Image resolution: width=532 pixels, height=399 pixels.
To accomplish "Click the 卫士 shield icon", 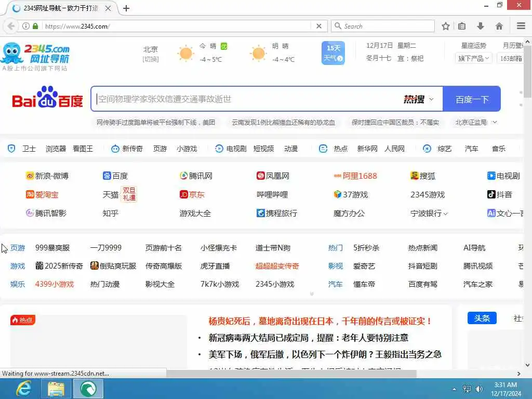I will 11,149.
